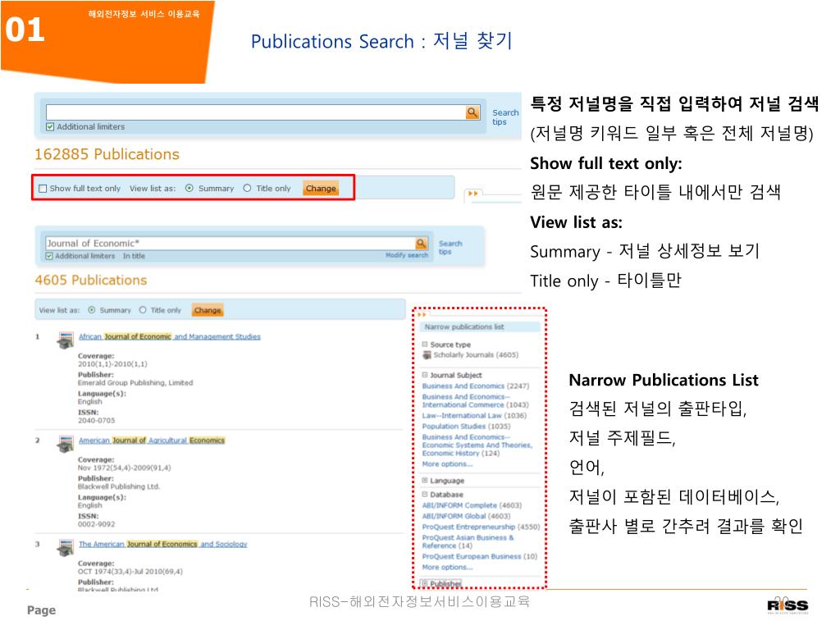Click Emerald Group Publishing, Limited publisher text
The image size is (840, 630).
(135, 382)
